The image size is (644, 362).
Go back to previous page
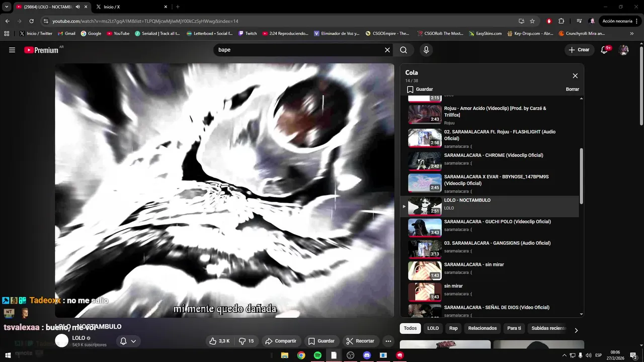coord(7,21)
